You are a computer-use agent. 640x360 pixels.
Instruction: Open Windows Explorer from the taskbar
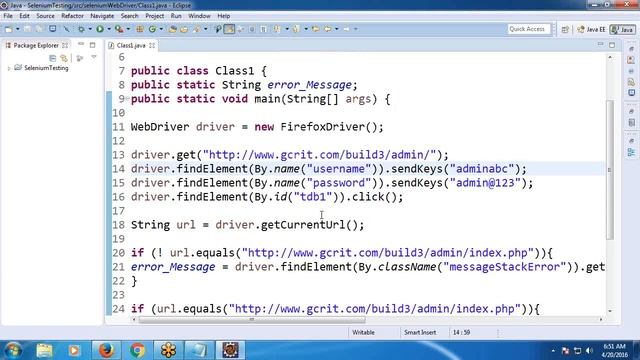[x=44, y=350]
